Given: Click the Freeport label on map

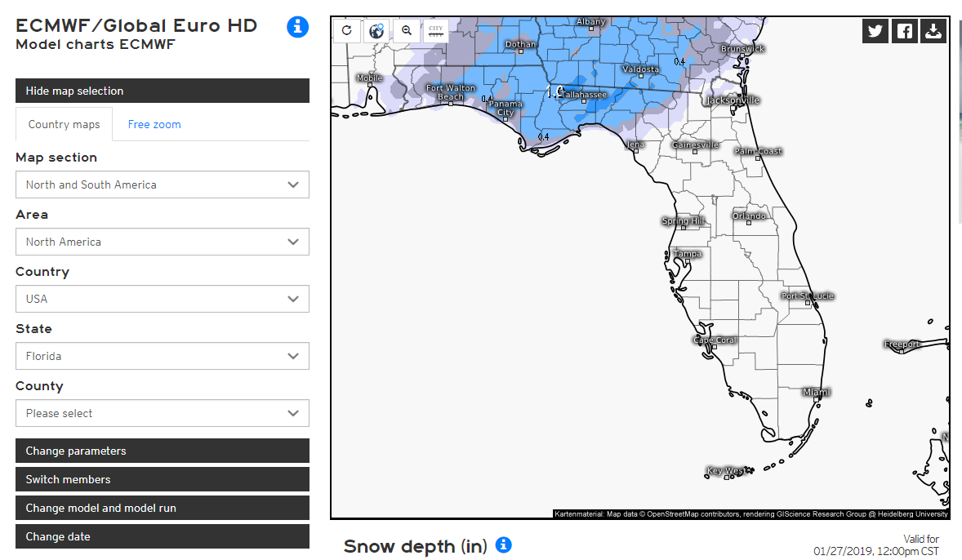Looking at the screenshot, I should tap(902, 344).
